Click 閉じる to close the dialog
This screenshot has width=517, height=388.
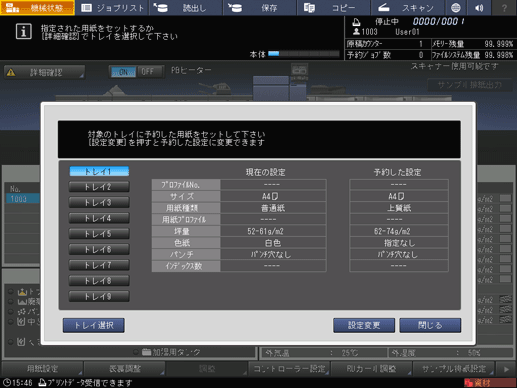pos(430,325)
